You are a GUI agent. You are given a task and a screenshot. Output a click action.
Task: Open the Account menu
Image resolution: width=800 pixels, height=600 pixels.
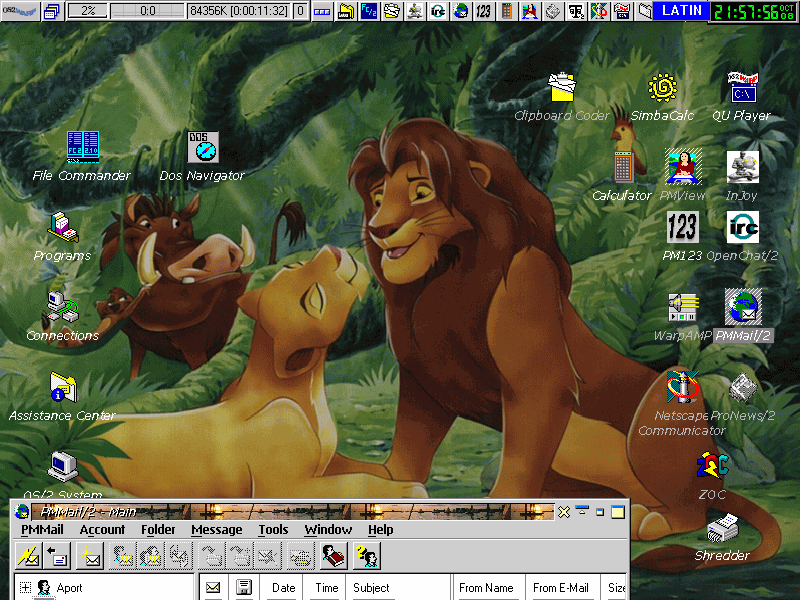[x=102, y=530]
